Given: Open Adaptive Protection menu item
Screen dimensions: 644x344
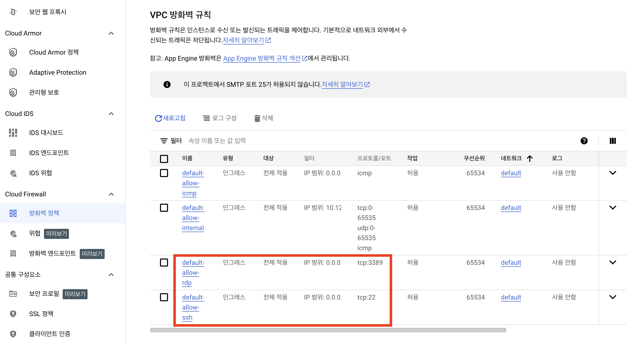Looking at the screenshot, I should coord(58,72).
